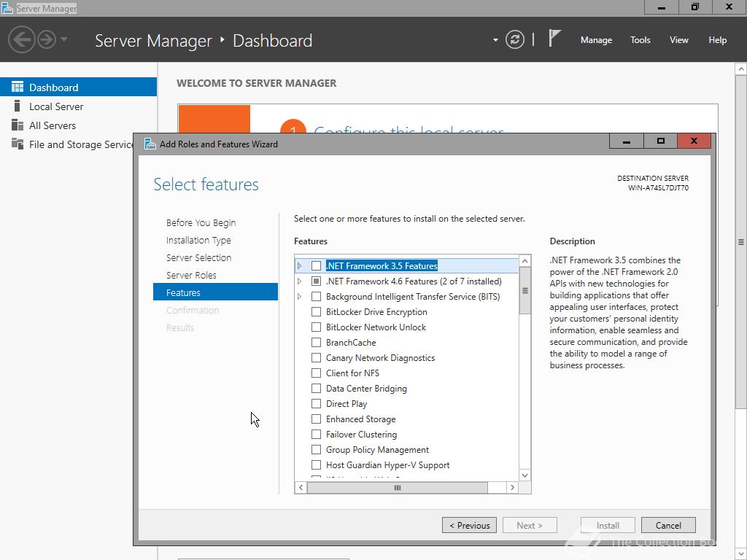This screenshot has height=560, width=747.
Task: Click the Previous button
Action: tap(469, 525)
